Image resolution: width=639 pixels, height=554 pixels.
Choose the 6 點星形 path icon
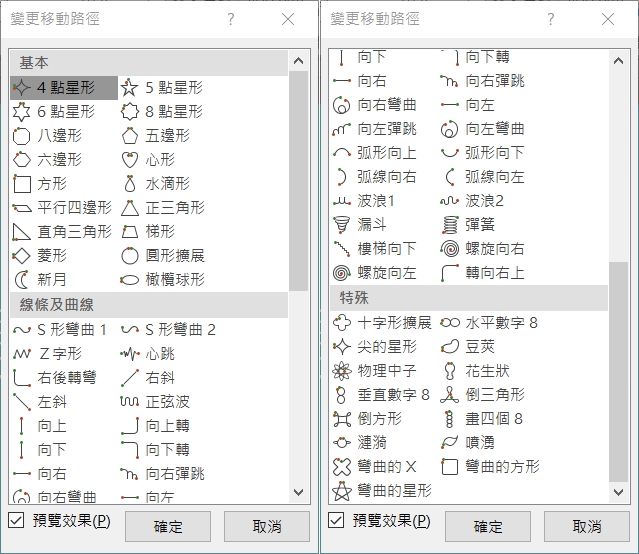(21, 112)
